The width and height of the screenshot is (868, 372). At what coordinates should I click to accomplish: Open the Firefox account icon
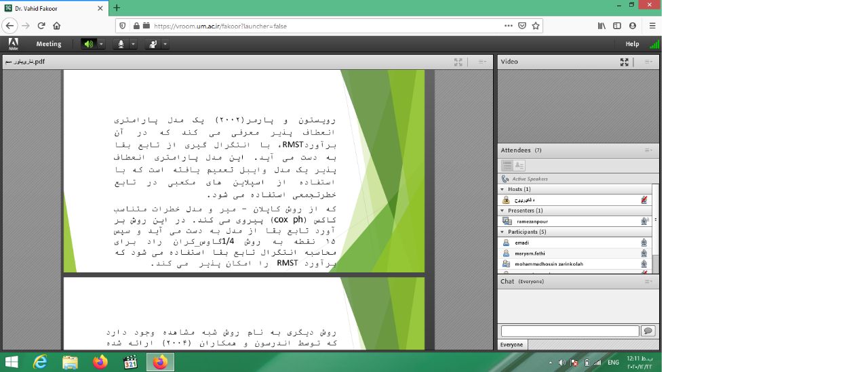pos(633,26)
